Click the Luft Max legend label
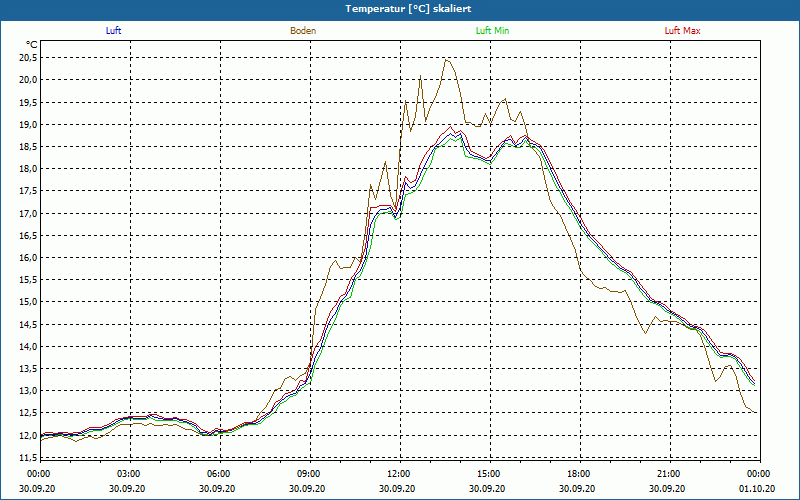Screen dimensions: 800x500 [x=682, y=31]
